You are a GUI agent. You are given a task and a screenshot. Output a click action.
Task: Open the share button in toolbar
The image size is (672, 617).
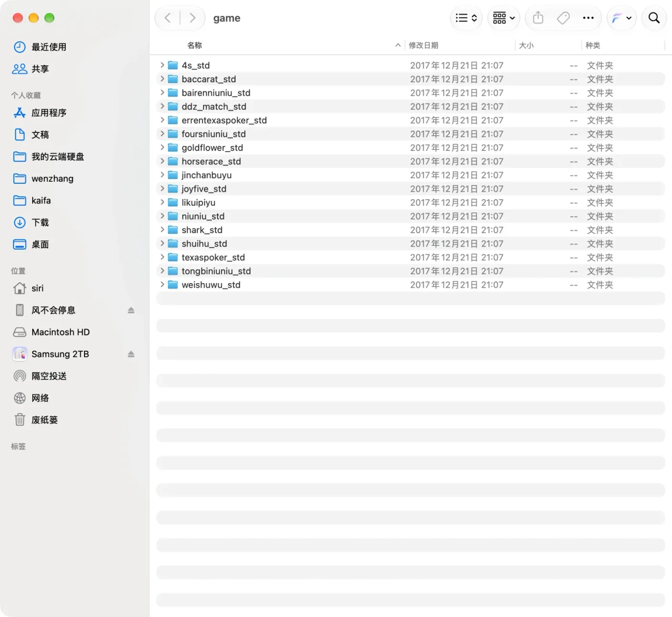click(x=538, y=18)
